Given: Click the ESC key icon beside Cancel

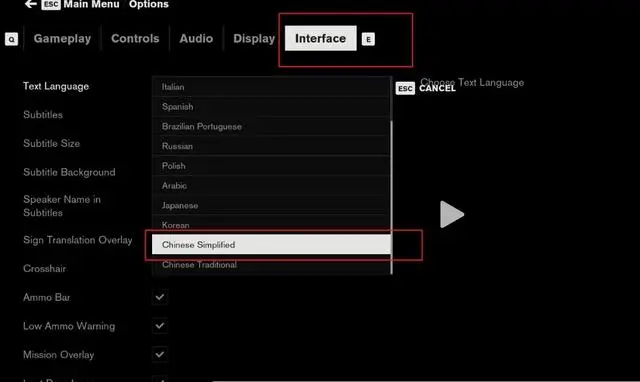Looking at the screenshot, I should [x=405, y=88].
